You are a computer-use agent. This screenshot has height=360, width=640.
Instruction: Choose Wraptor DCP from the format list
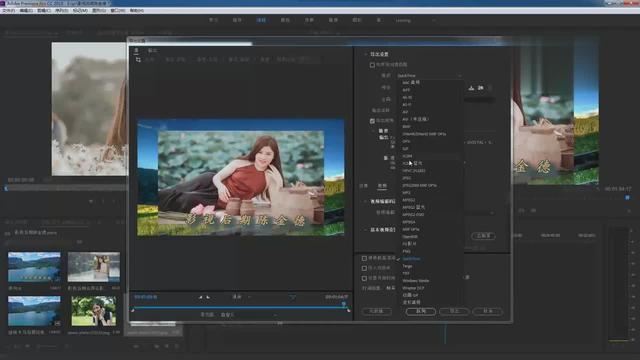click(413, 288)
